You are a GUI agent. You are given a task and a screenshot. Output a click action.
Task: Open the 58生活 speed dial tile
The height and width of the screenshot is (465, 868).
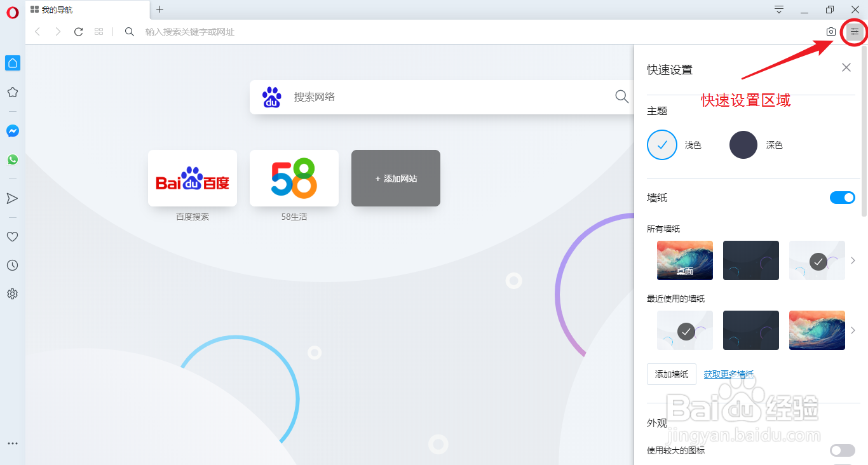tap(294, 178)
